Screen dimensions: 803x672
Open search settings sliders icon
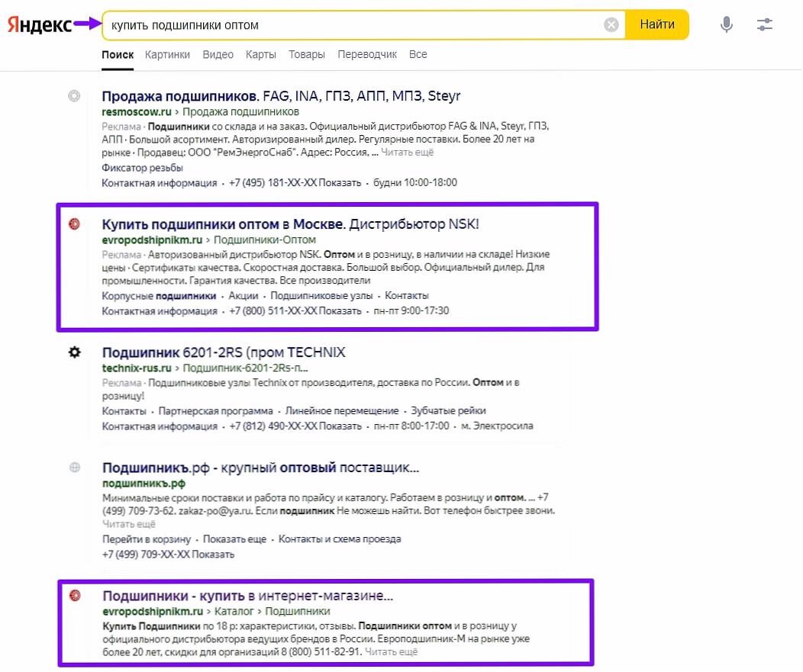pos(764,24)
